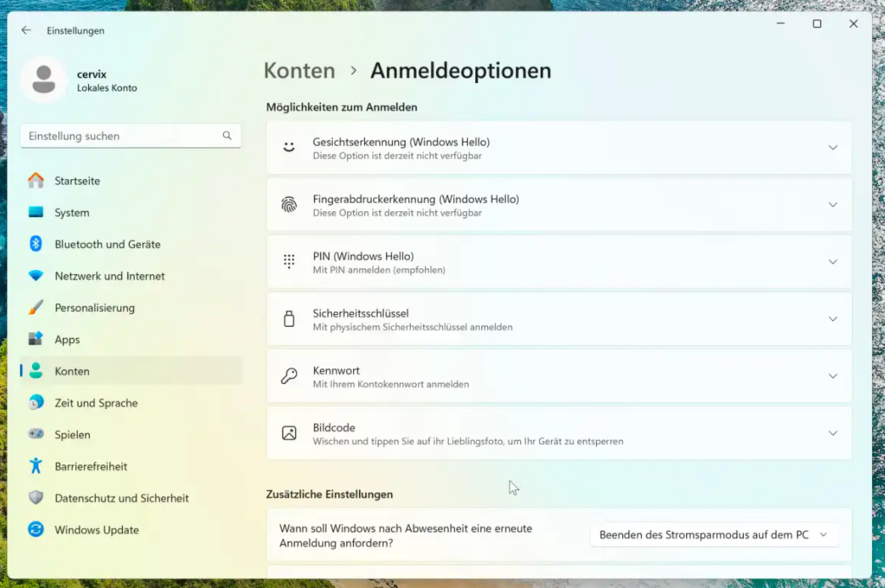
Task: Expand the Kennwort sign-in option
Action: tap(832, 375)
